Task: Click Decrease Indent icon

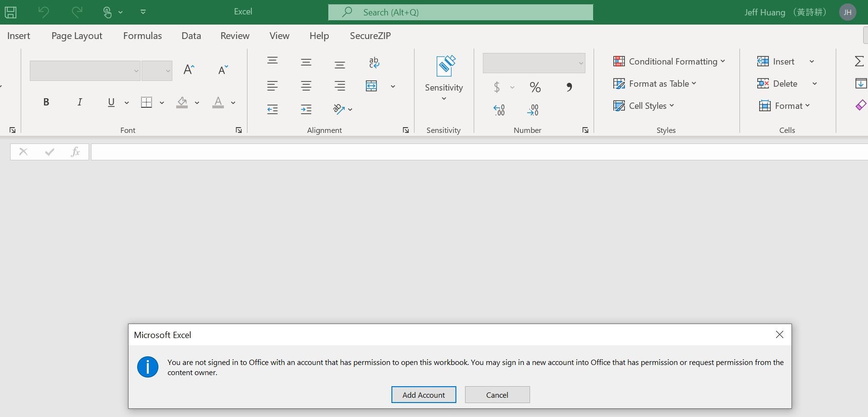Action: click(272, 109)
